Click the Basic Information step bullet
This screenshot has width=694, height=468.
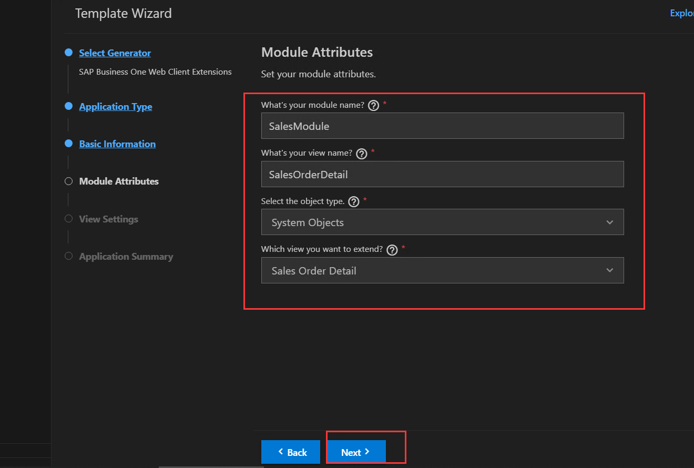tap(68, 144)
